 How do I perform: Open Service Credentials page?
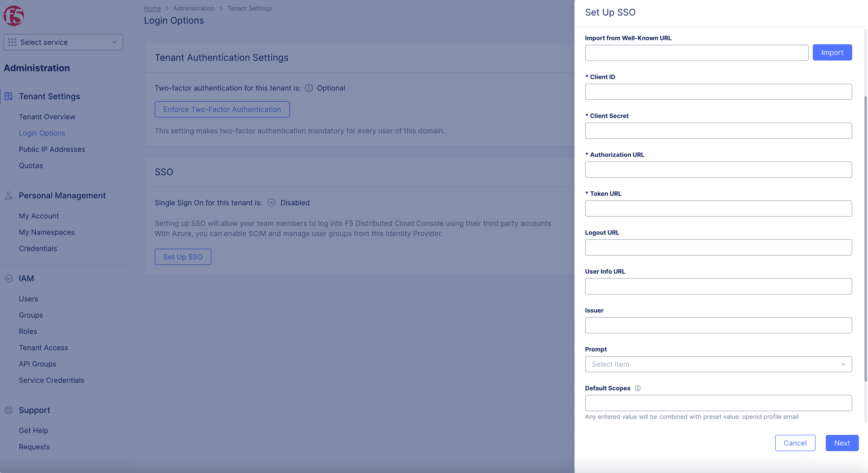(52, 380)
